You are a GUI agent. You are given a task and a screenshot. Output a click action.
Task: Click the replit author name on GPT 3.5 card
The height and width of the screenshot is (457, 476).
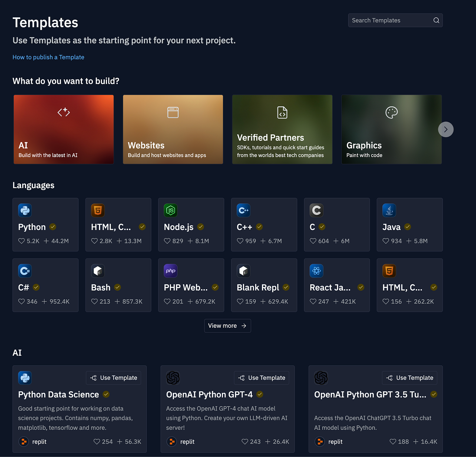pos(335,442)
